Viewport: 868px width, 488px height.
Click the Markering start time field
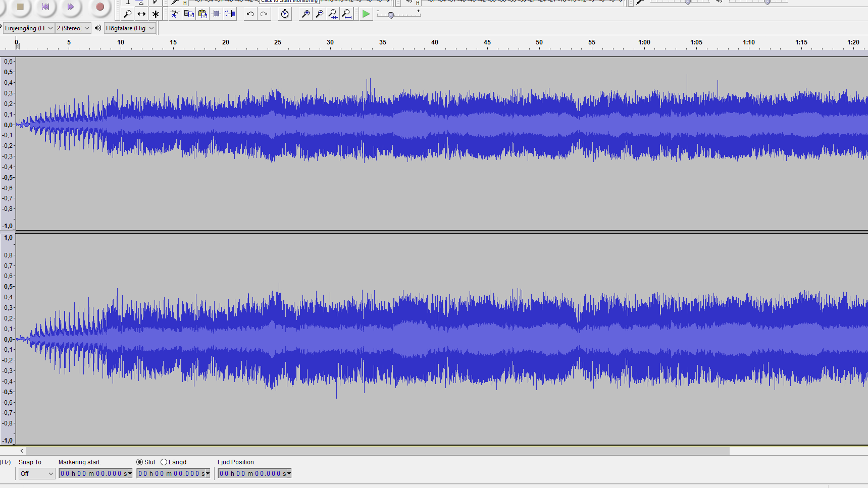pos(92,473)
